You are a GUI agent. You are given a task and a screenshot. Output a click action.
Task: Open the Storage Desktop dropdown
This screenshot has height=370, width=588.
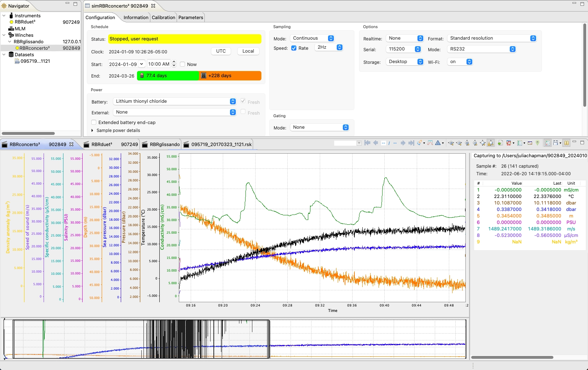404,62
